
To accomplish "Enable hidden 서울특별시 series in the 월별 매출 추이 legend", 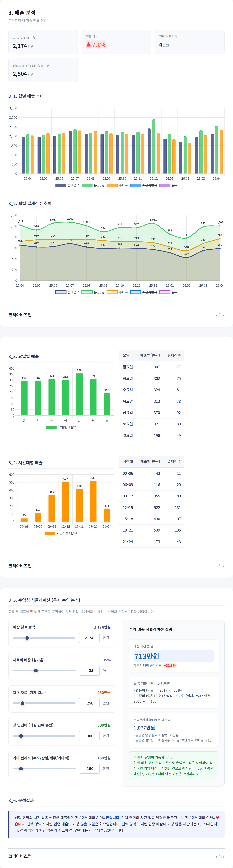I will click(x=144, y=185).
